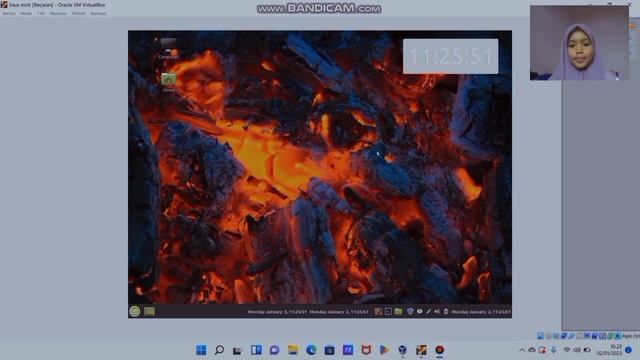
Task: Open the Widgets panel icon
Action: (x=256, y=350)
